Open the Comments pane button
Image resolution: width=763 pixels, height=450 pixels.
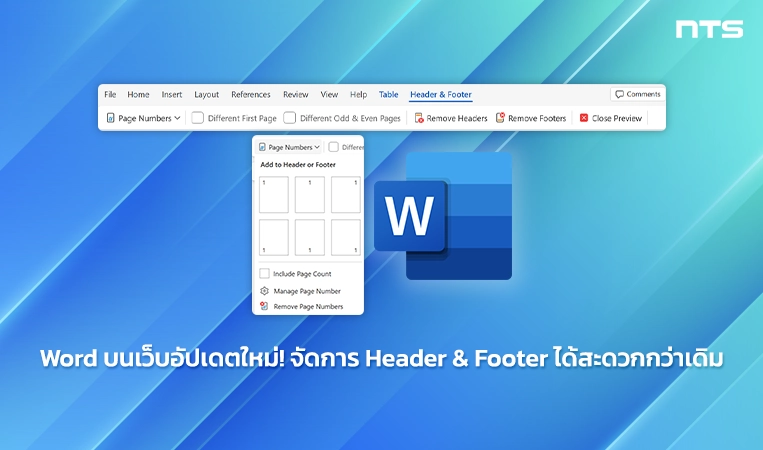[x=637, y=94]
